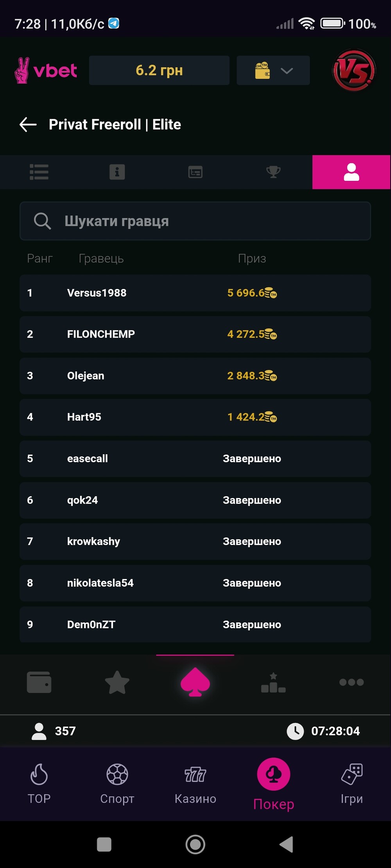This screenshot has height=868, width=391.
Task: Select player Versus1988 row
Action: tap(195, 293)
